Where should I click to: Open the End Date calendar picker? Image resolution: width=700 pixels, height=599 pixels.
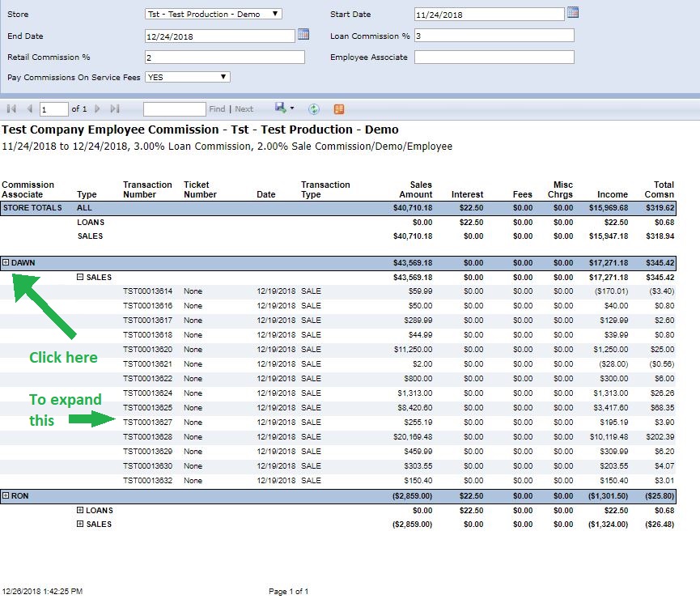tap(303, 34)
